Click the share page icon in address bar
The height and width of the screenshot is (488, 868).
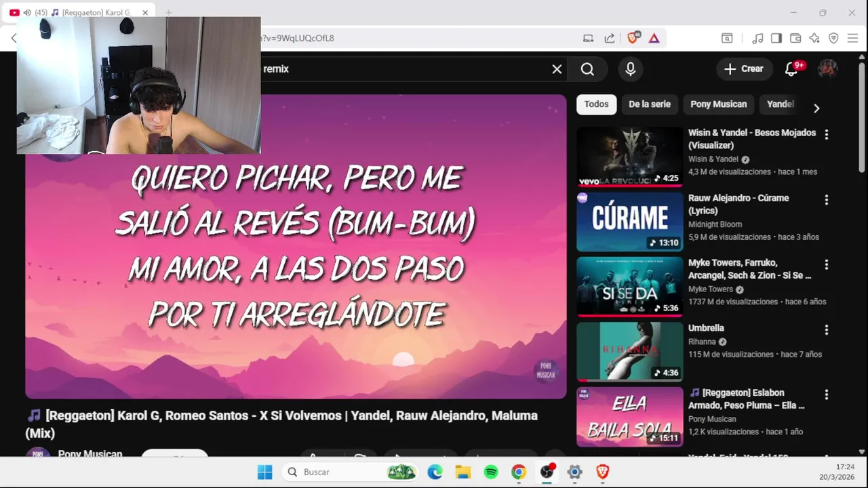610,38
